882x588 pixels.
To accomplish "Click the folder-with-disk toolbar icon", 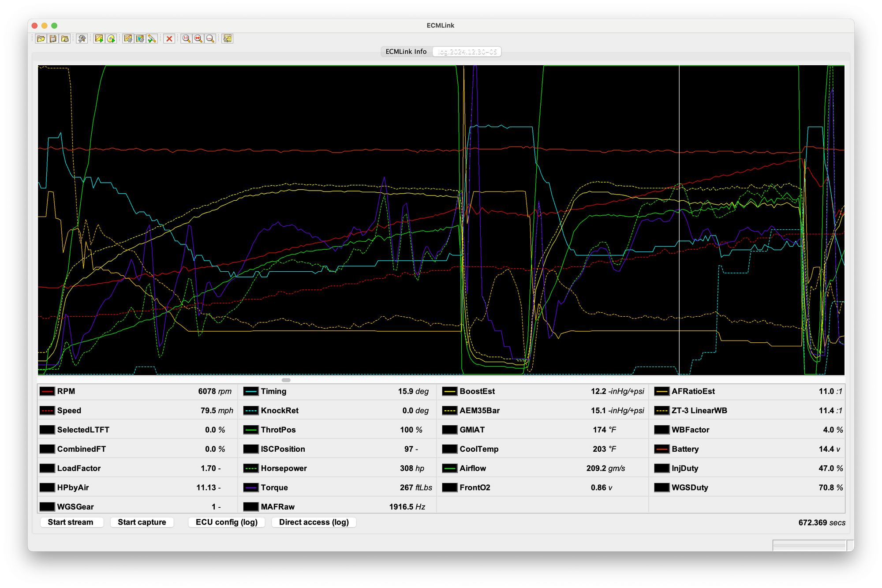I will [x=65, y=39].
